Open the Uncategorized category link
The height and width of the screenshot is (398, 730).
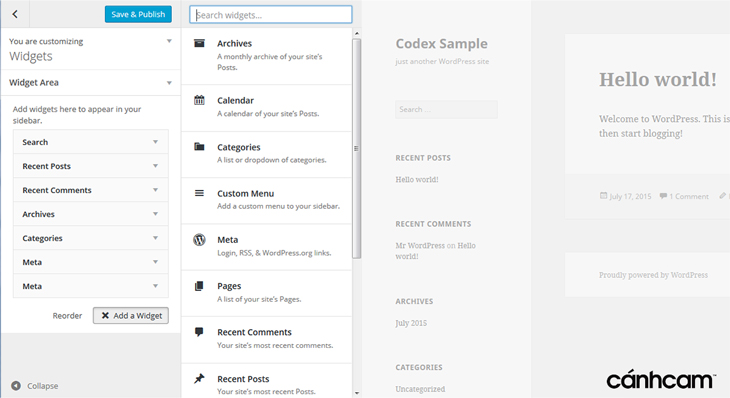point(420,389)
